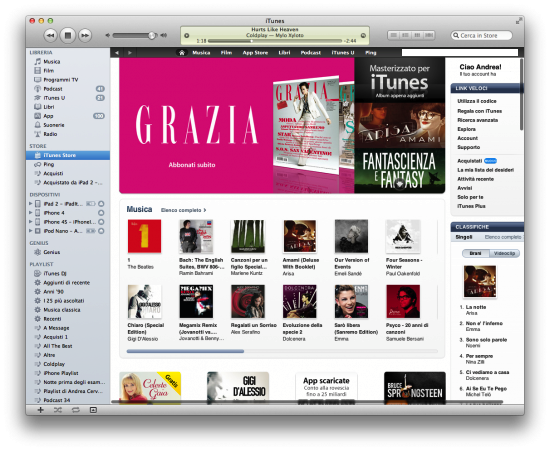
Task: Click the stop playback button
Action: click(x=68, y=35)
